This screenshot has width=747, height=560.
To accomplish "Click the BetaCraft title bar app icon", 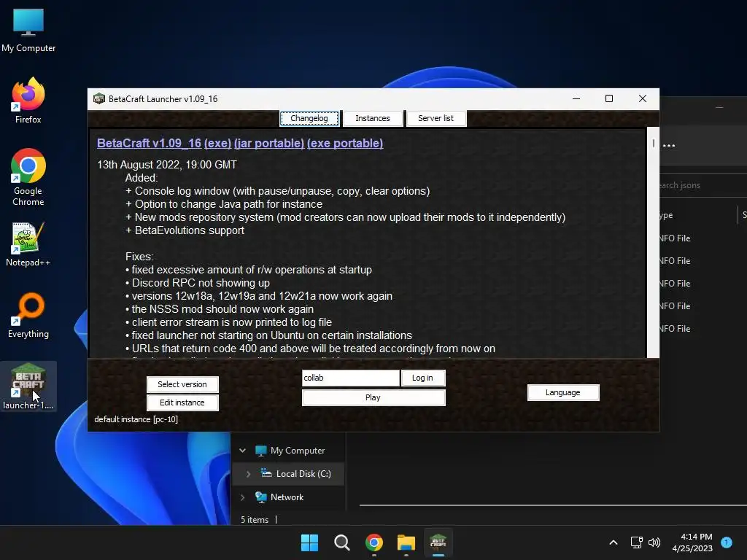I will pos(99,99).
